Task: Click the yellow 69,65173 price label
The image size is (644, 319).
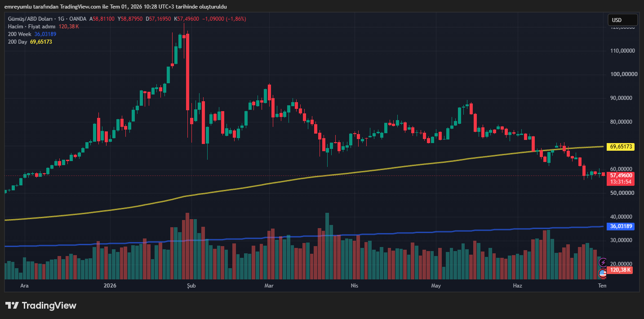Action: (620, 147)
